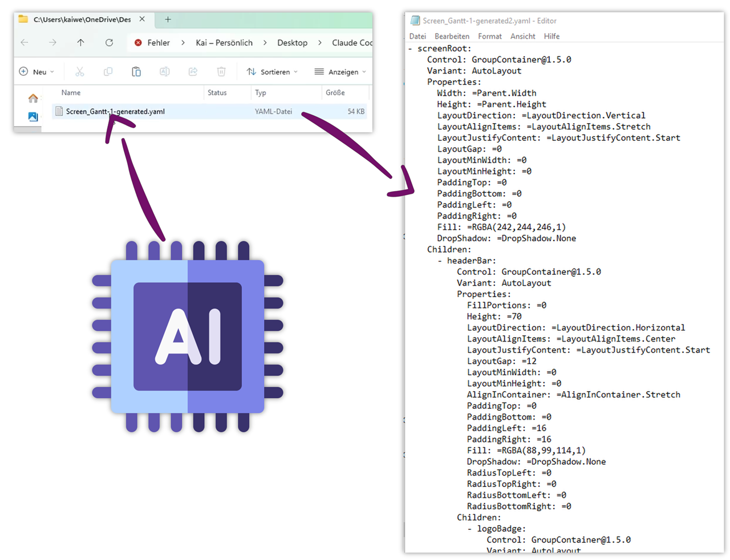
Task: Click the Rename icon in Explorer toolbar
Action: click(x=164, y=72)
